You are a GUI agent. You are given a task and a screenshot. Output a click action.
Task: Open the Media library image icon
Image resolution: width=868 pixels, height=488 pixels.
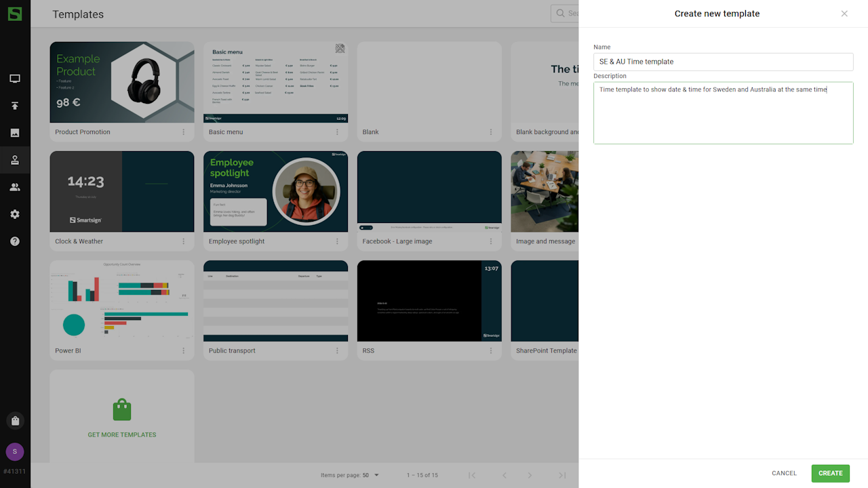coord(15,133)
